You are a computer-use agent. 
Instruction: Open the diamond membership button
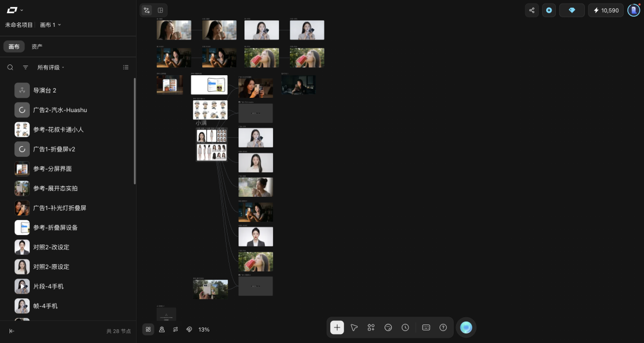(572, 10)
